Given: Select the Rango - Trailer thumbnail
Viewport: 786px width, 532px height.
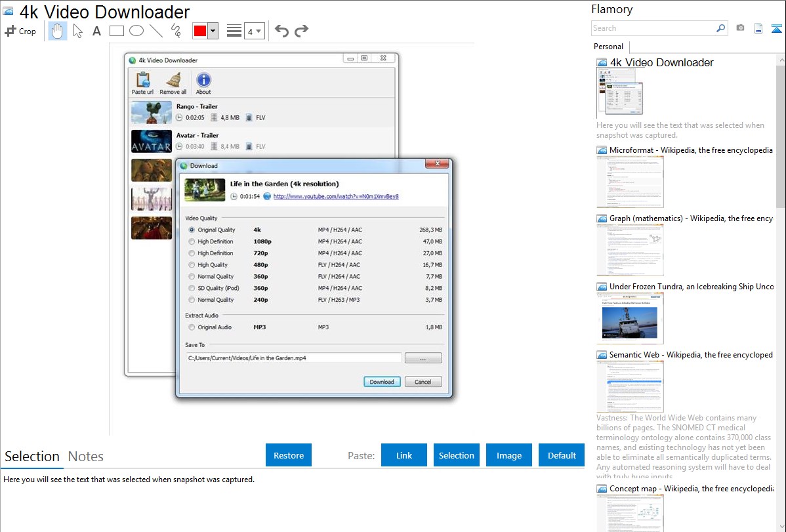Looking at the screenshot, I should [x=152, y=112].
